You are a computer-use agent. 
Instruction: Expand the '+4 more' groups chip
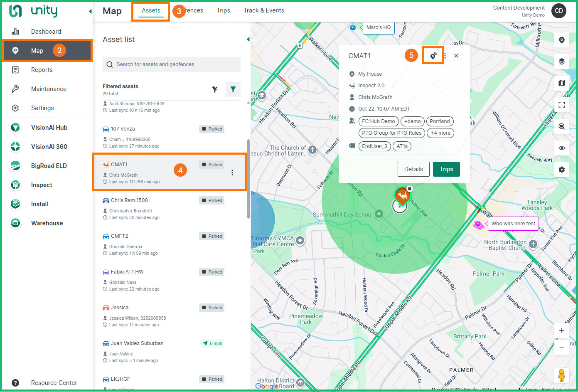point(440,133)
